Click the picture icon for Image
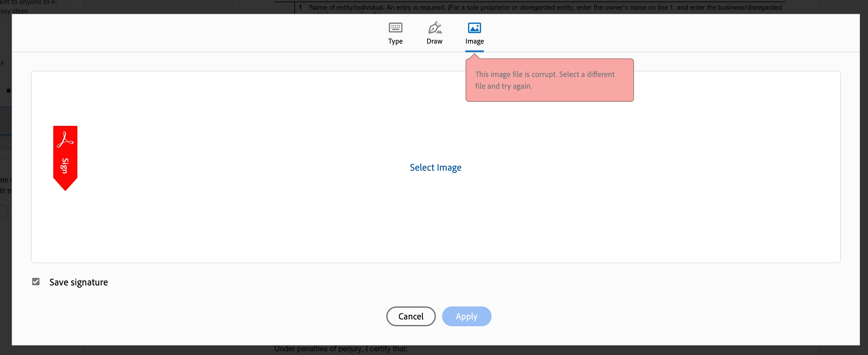Screen dimensions: 868x355 click(x=474, y=28)
